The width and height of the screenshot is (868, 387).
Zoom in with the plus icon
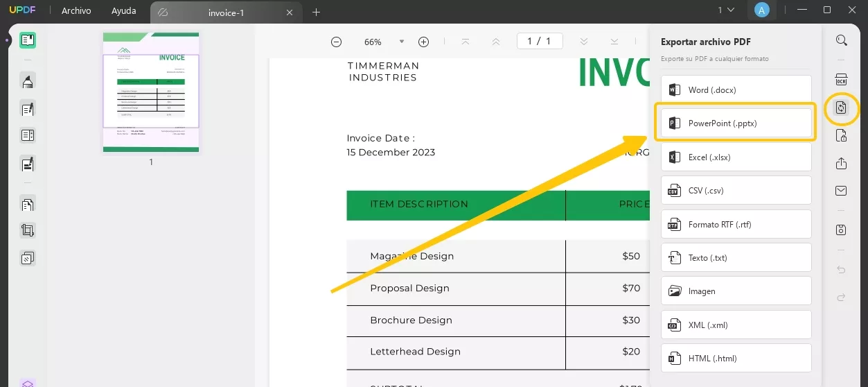(x=423, y=42)
